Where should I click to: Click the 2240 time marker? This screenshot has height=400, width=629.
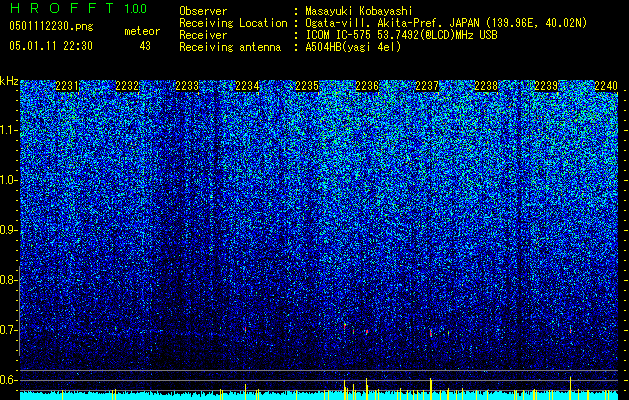[606, 86]
